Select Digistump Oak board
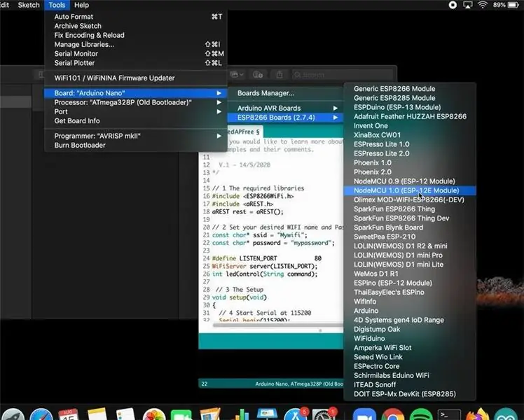The height and width of the screenshot is (420, 524). click(410, 329)
